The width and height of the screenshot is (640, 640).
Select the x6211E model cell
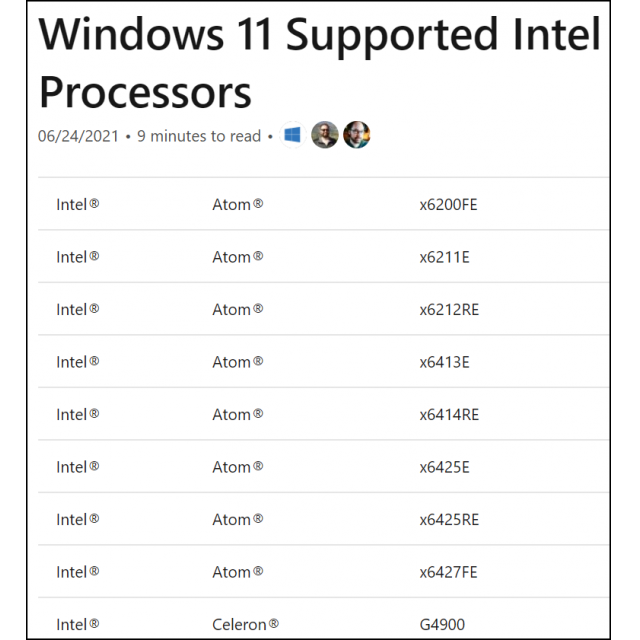444,257
